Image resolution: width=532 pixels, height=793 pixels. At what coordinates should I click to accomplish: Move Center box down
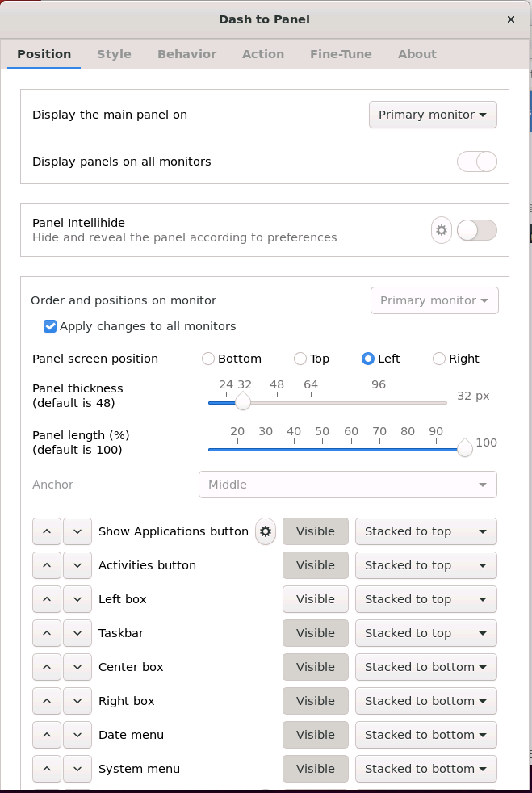coord(77,667)
